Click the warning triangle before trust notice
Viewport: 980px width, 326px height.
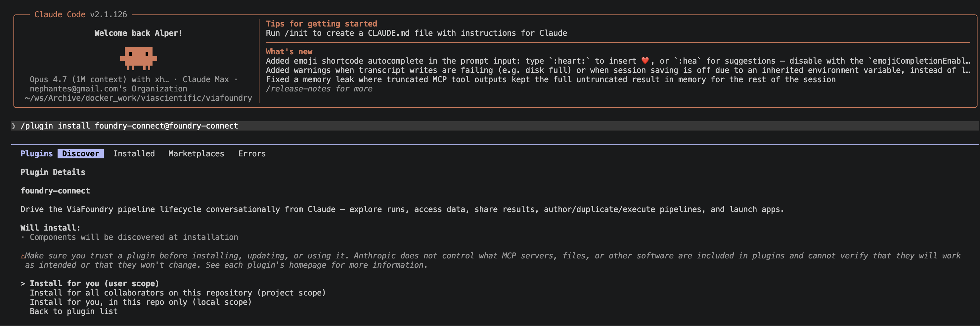(x=23, y=256)
